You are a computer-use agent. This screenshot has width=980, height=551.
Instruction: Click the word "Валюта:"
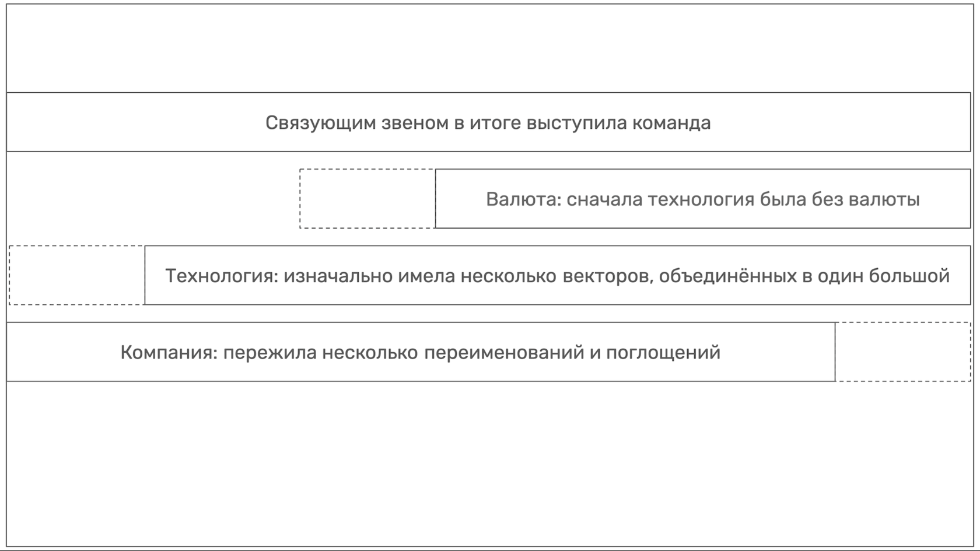523,199
